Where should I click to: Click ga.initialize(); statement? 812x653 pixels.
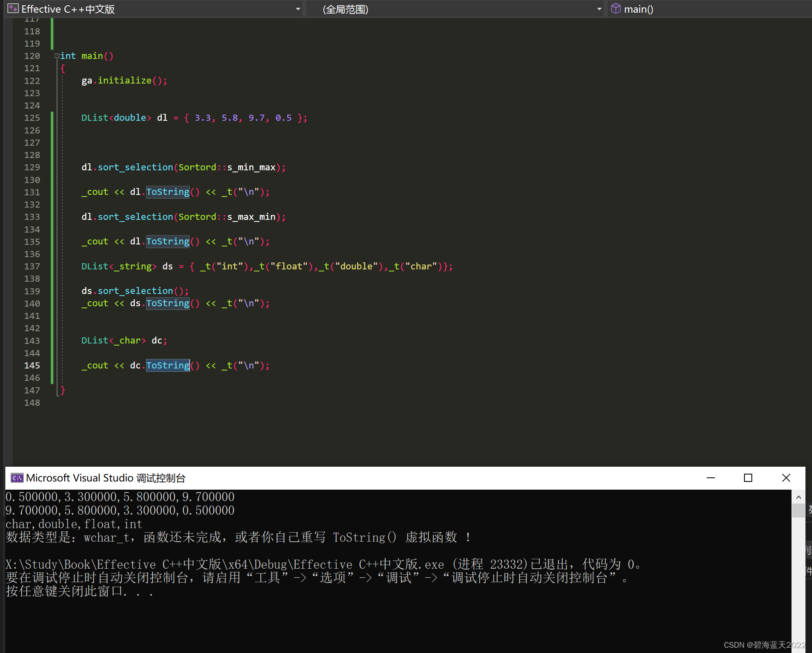tap(124, 80)
